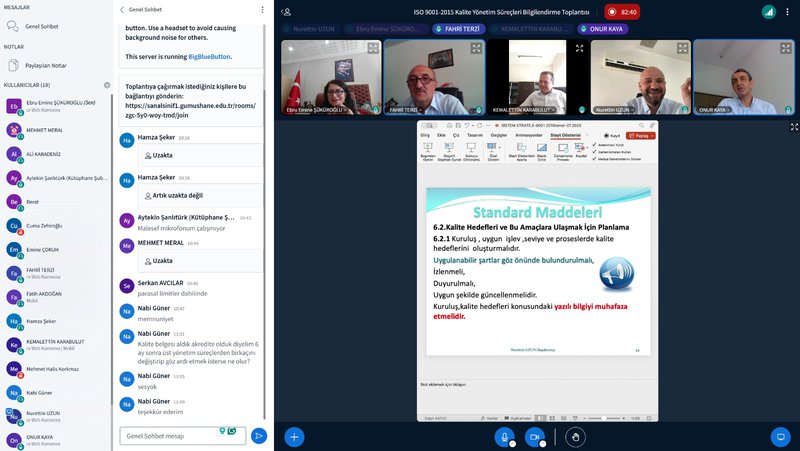Click Slayt Gösterisi tab in shared PowerPoint
This screenshot has width=800, height=451.
pos(565,135)
